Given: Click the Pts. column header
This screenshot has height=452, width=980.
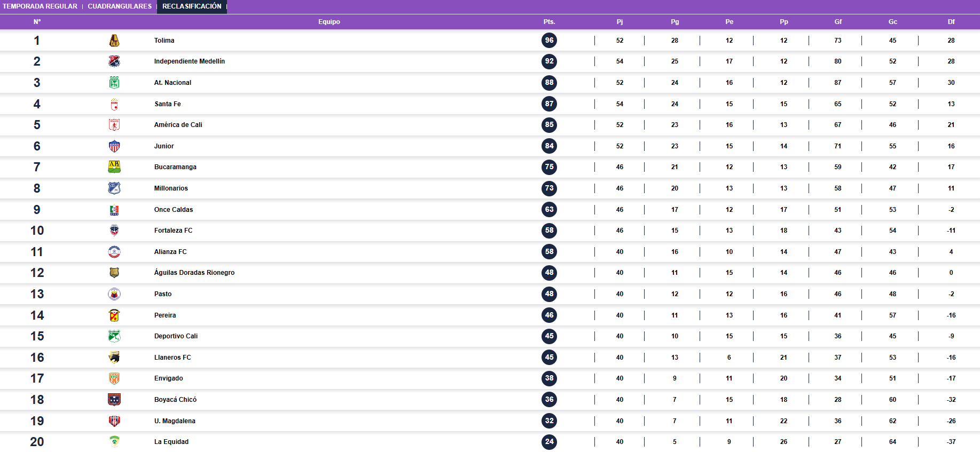Looking at the screenshot, I should (549, 22).
